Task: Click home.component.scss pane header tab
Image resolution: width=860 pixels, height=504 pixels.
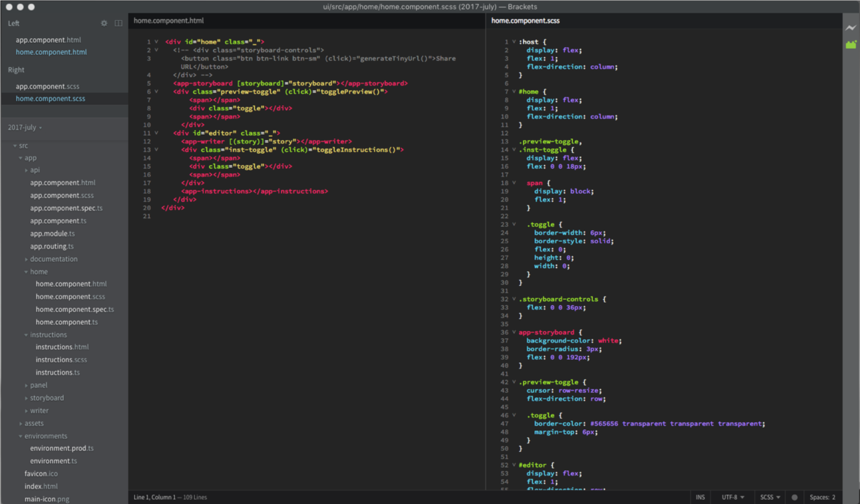Action: [525, 21]
